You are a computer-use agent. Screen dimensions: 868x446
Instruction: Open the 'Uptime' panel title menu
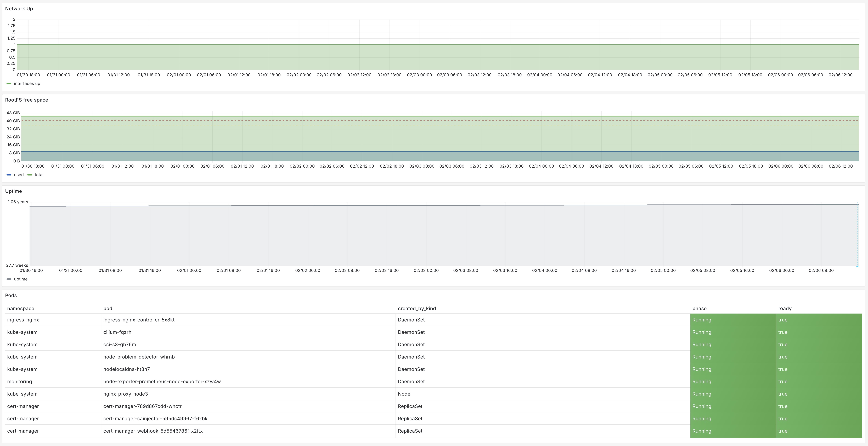point(13,191)
